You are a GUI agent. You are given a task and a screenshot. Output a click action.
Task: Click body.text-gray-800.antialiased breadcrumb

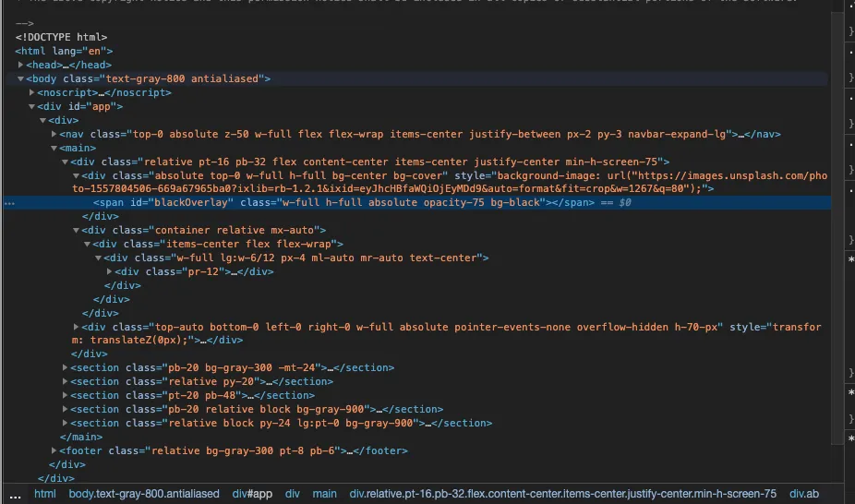(x=144, y=494)
